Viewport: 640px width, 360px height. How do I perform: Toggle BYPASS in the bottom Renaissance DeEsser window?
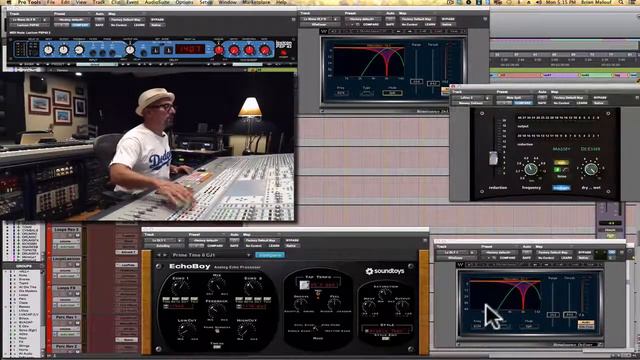coord(584,252)
